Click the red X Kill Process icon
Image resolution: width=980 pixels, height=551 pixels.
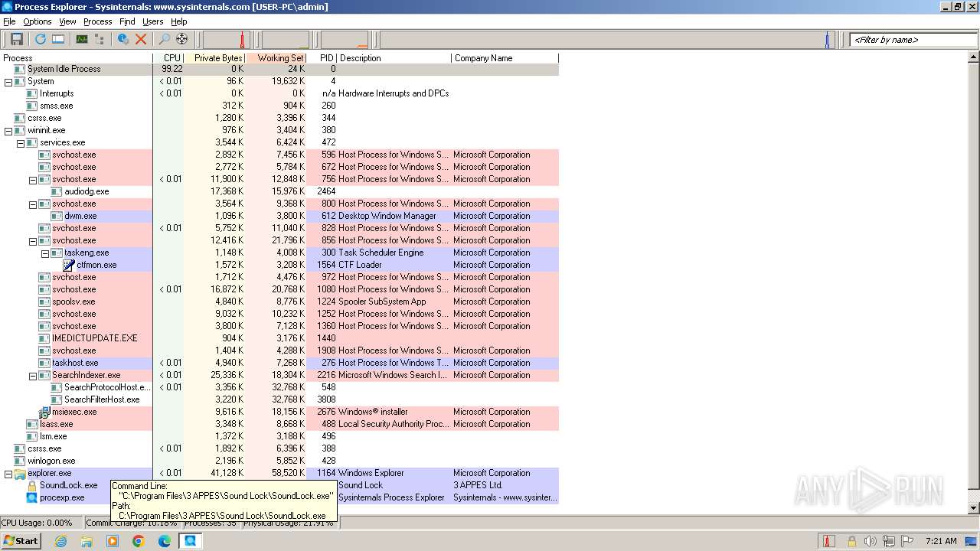click(x=141, y=39)
